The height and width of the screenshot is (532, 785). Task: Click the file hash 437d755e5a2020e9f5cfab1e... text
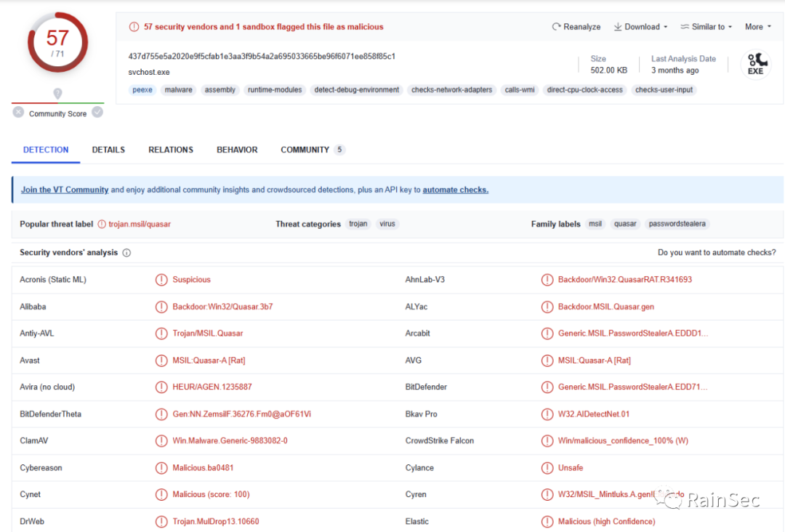262,56
